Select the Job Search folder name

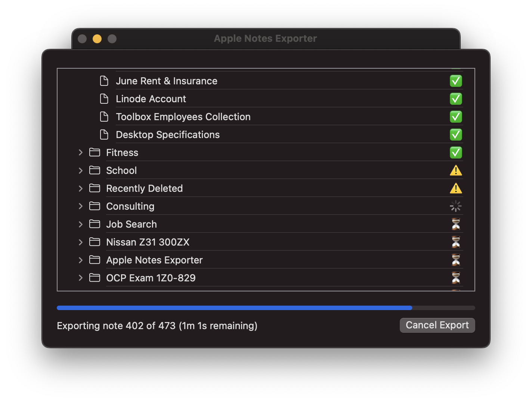click(132, 224)
